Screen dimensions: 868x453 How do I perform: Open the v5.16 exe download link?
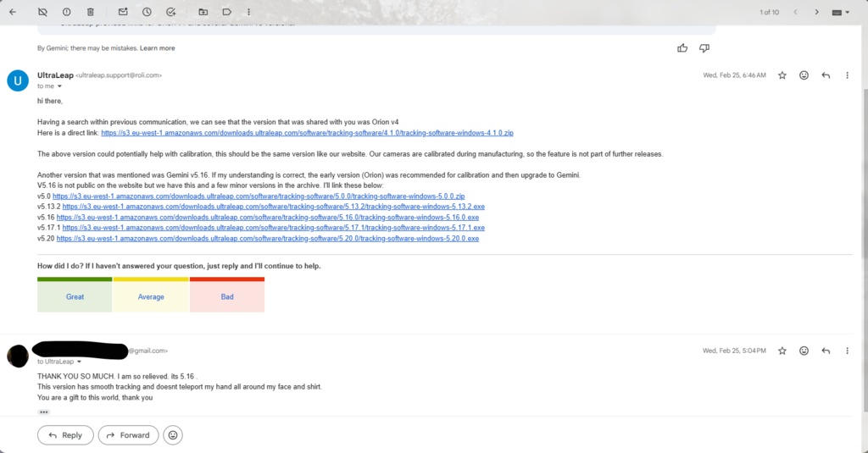[x=267, y=218]
